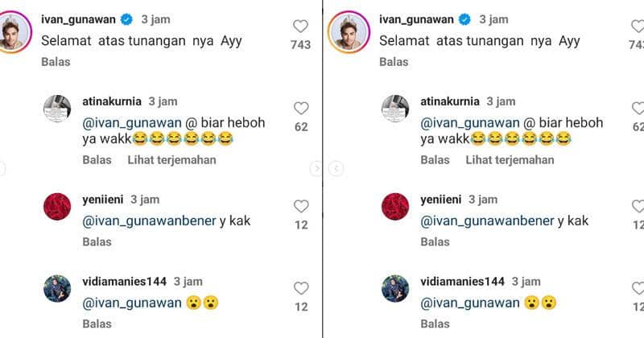Like atinakurnia's reply in the left panel
Screen dimensions: 644x338
coord(300,108)
